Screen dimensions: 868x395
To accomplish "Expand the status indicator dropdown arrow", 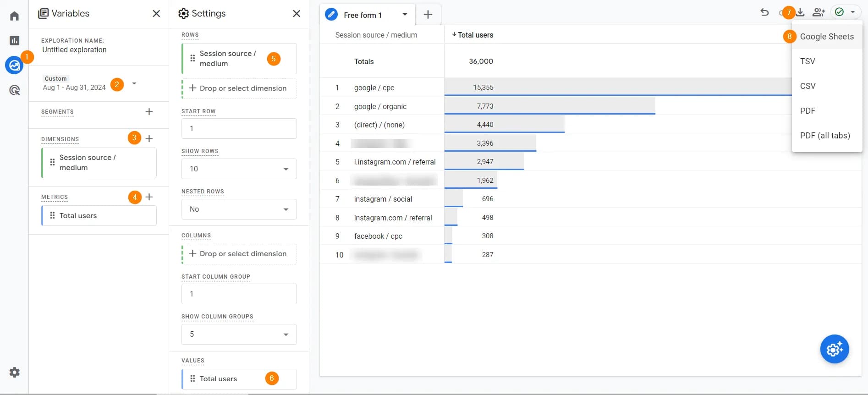I will (852, 12).
